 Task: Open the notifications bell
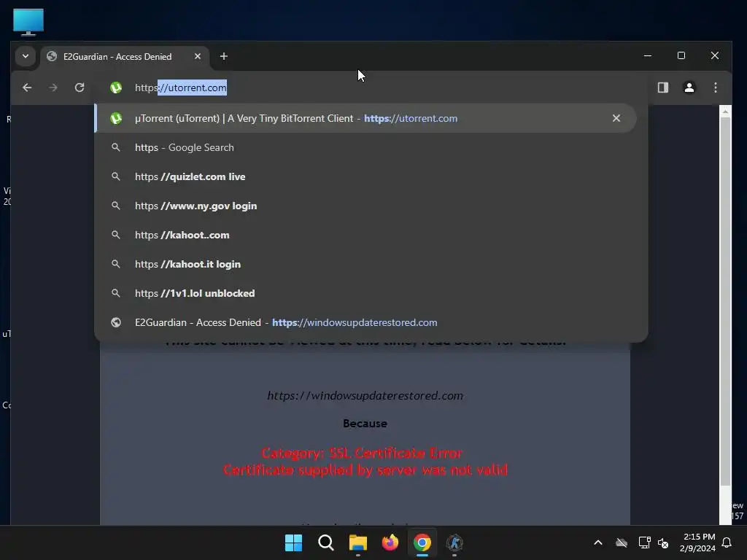point(727,542)
